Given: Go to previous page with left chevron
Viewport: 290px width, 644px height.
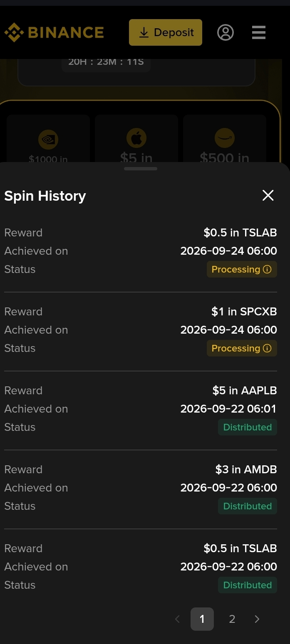Looking at the screenshot, I should pos(177,619).
